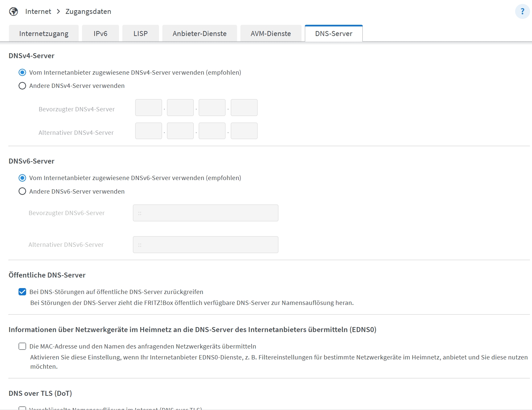Open the help with the question mark icon

point(522,11)
